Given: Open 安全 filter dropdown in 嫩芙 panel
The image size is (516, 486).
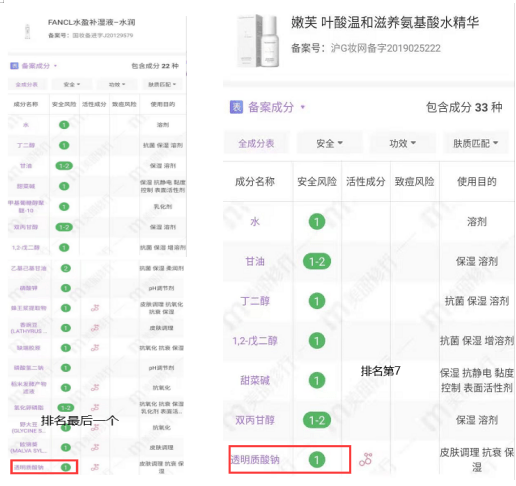Looking at the screenshot, I should tap(329, 143).
